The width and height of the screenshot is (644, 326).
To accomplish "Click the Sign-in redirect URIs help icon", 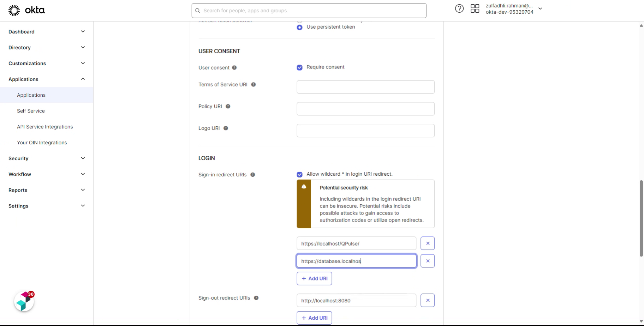I will (x=253, y=174).
